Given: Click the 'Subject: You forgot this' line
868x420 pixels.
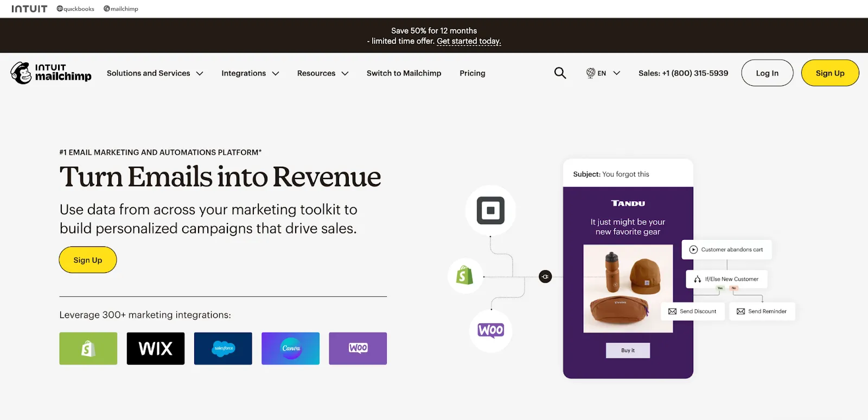Looking at the screenshot, I should 611,174.
